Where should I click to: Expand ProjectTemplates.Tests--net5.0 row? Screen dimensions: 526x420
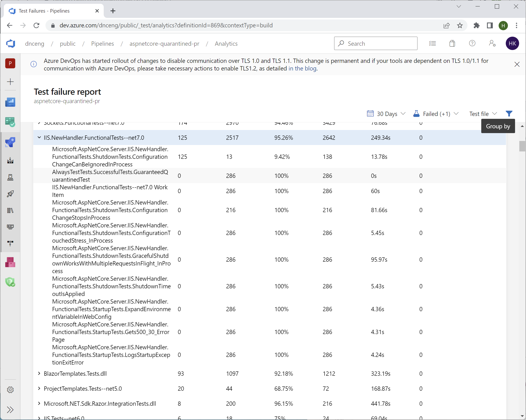click(x=39, y=389)
